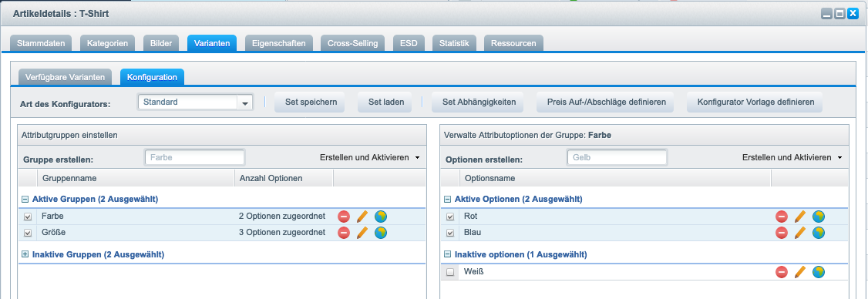
Task: Uncheck the Blau option checkbox
Action: (x=450, y=233)
